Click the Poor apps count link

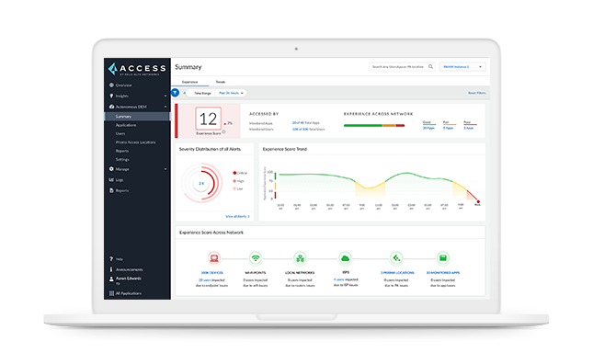469,128
